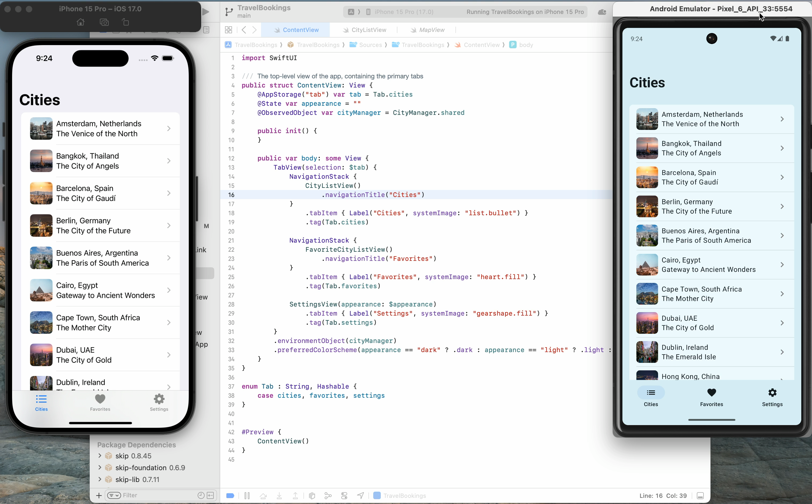Switch to the CityListView editor tab
The width and height of the screenshot is (812, 504).
coord(368,30)
